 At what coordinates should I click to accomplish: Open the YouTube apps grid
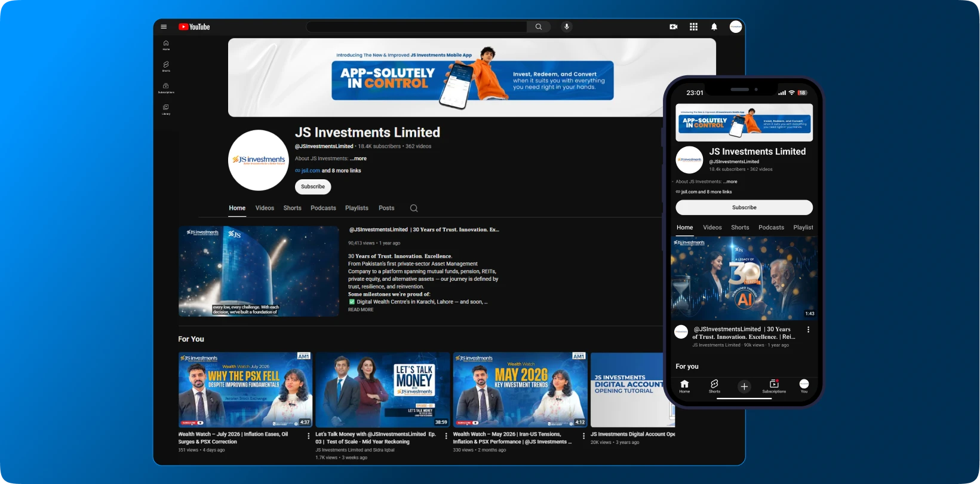tap(693, 27)
